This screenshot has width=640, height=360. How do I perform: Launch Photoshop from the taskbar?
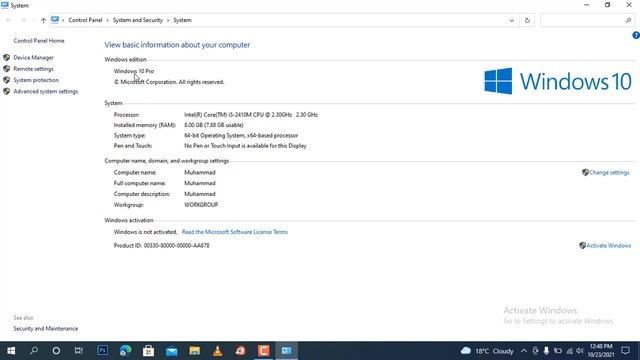(102, 351)
